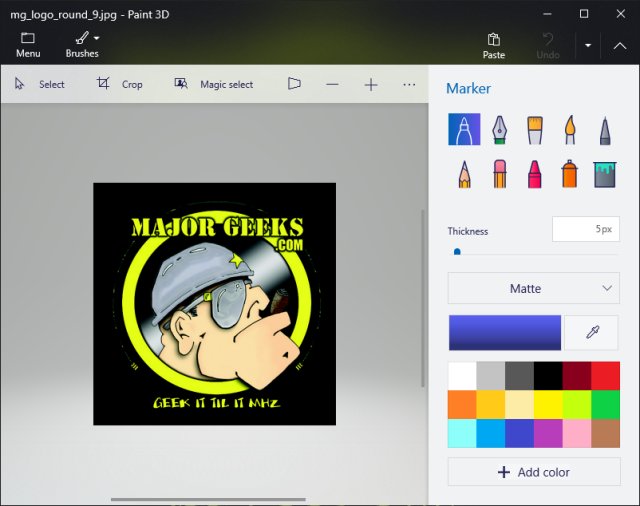Image resolution: width=640 pixels, height=506 pixels.
Task: Select the Pencil tool
Action: [464, 174]
